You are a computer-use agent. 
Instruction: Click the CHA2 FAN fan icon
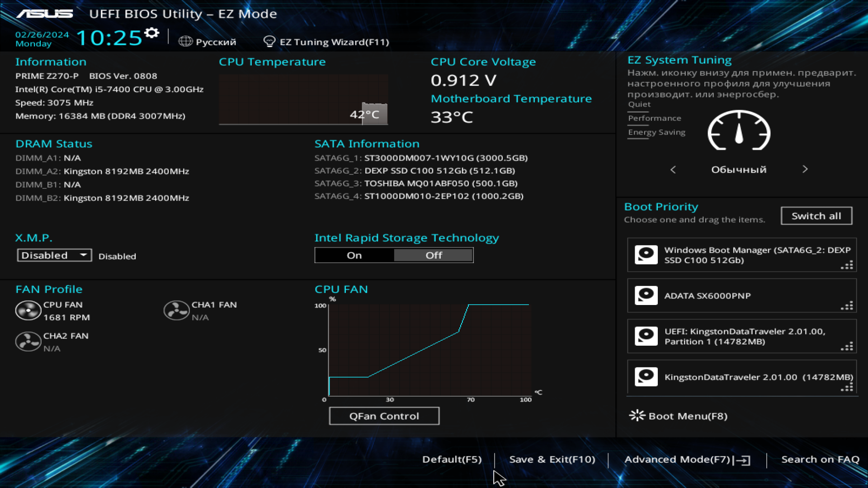(x=28, y=342)
